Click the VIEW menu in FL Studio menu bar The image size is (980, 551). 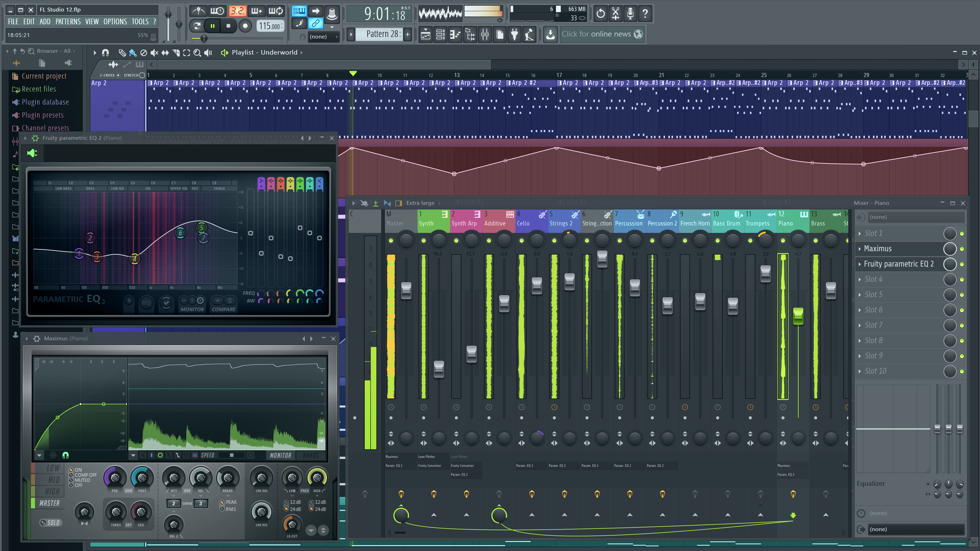pos(91,21)
